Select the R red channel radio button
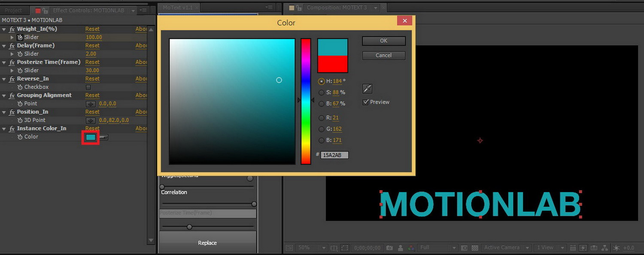644x255 pixels. (322, 118)
